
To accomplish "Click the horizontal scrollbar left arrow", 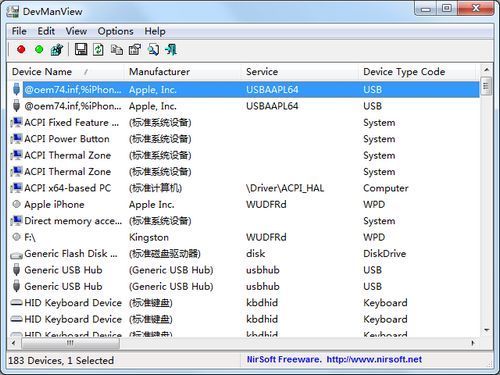I will pyautogui.click(x=14, y=343).
